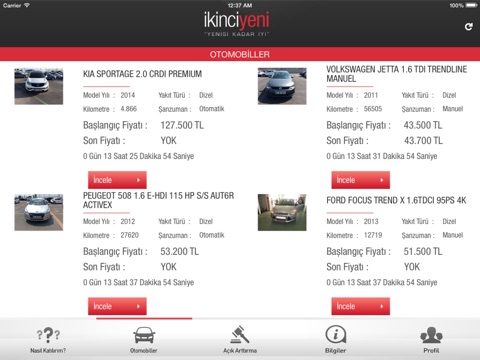This screenshot has height=360, width=480.
Task: Click İncele button for Ford Focus
Action: pyautogui.click(x=360, y=306)
